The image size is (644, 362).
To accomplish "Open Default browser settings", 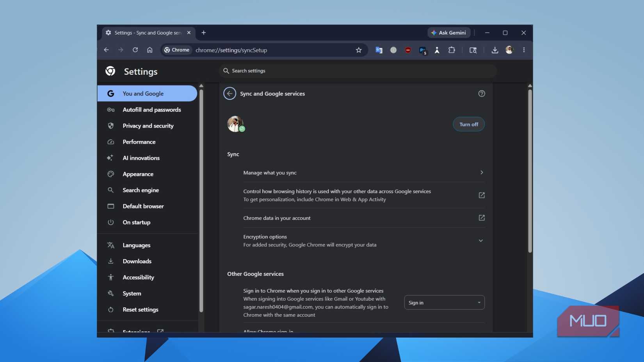I will (147, 206).
